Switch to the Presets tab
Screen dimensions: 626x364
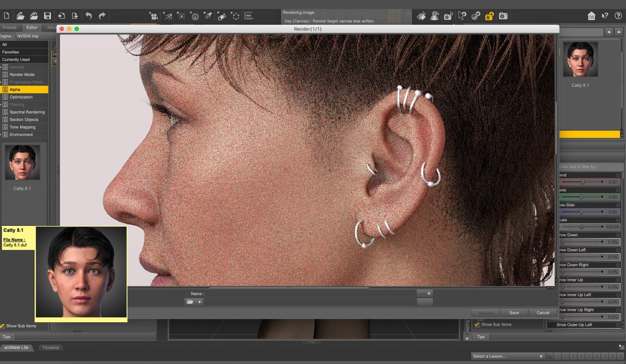click(x=9, y=27)
